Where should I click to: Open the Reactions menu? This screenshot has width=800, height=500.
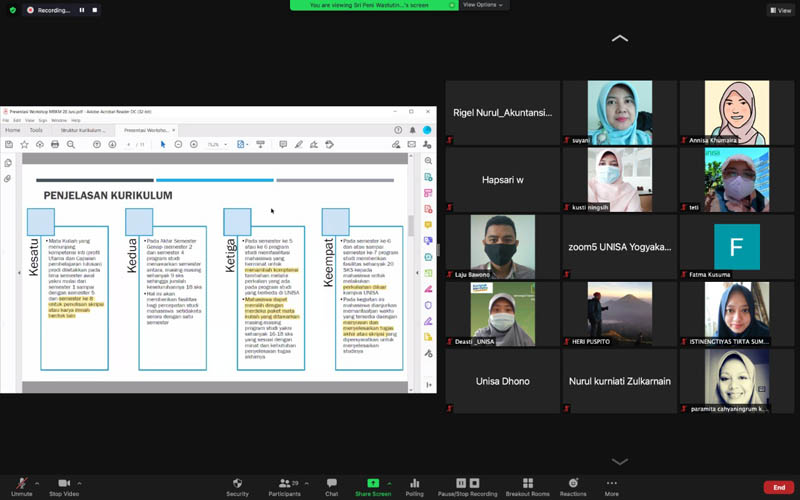[573, 487]
